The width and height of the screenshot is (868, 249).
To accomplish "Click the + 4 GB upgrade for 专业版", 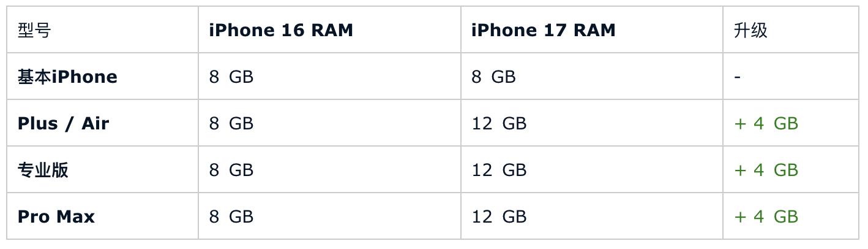I will pos(766,170).
